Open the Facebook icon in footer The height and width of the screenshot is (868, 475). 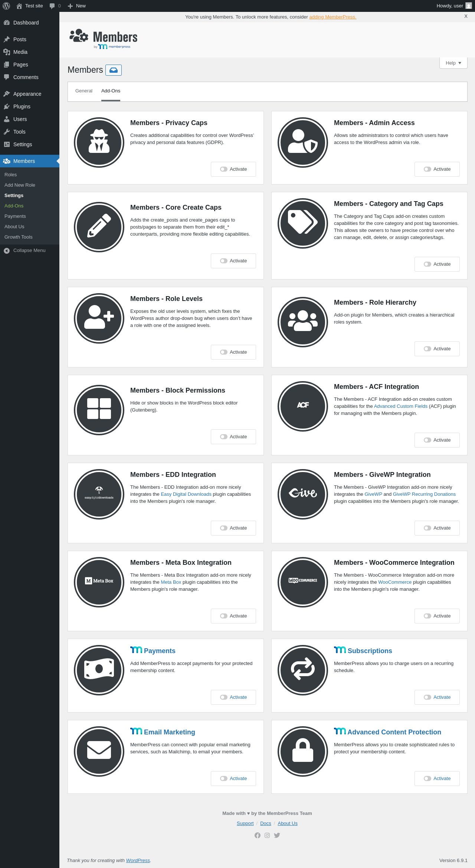click(x=258, y=835)
